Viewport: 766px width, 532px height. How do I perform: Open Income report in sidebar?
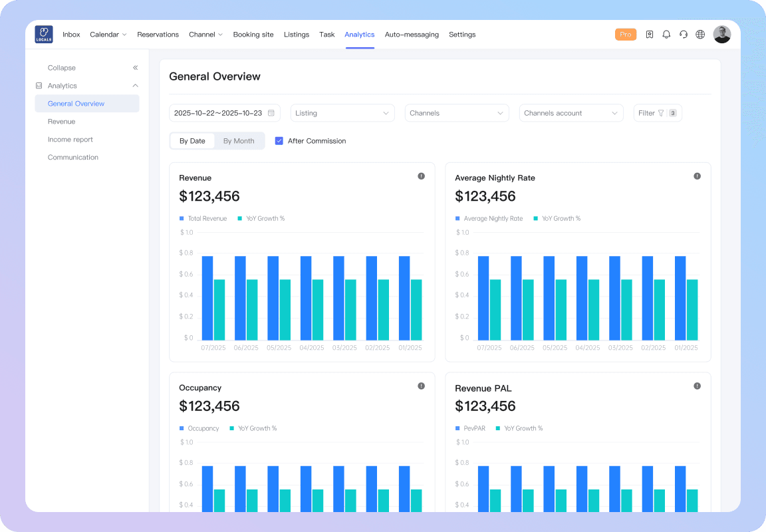click(70, 139)
